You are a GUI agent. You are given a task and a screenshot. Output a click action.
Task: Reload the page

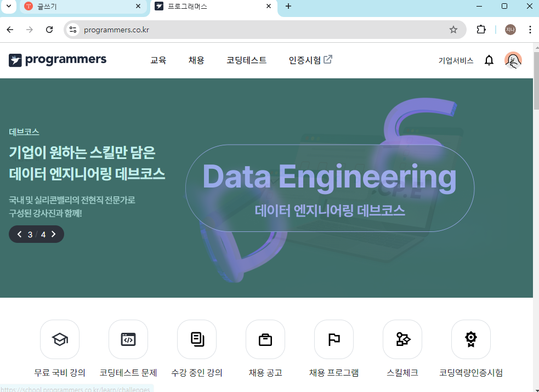pyautogui.click(x=49, y=30)
